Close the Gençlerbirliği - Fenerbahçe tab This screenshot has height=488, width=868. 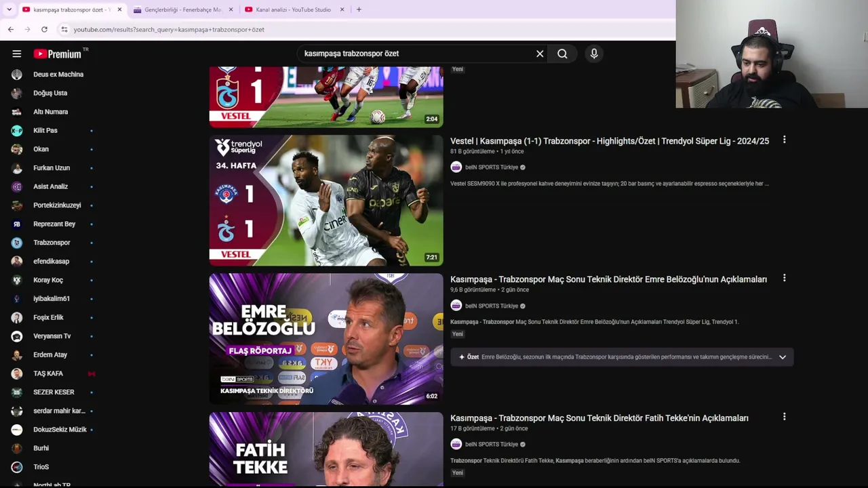pyautogui.click(x=231, y=9)
